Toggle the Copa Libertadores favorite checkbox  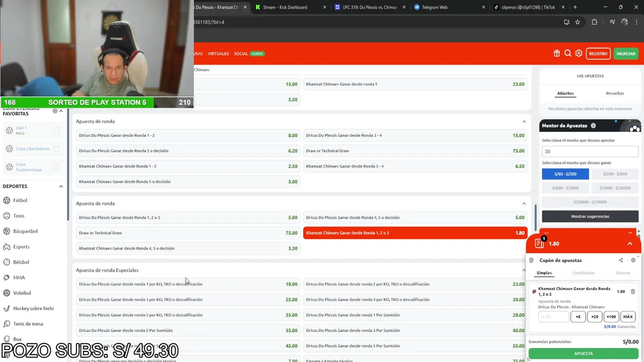(x=56, y=149)
